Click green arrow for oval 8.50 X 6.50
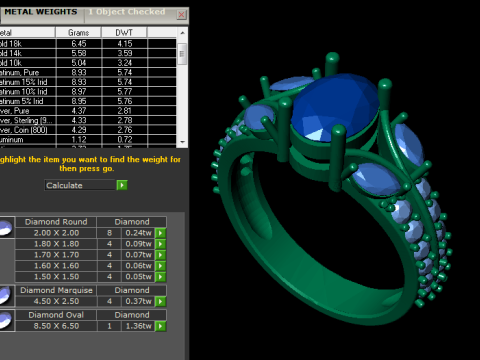Image resolution: width=480 pixels, height=360 pixels. pyautogui.click(x=161, y=326)
